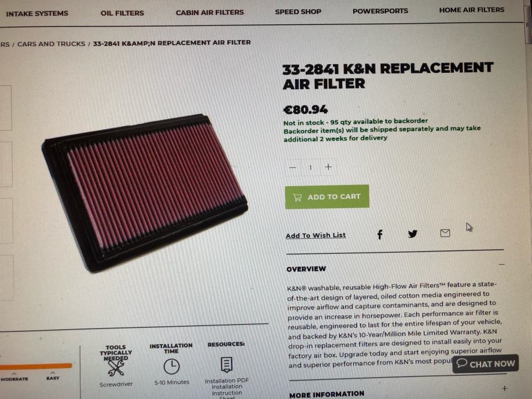The image size is (532, 399).
Task: Open Cars and Trucks breadcrumb link
Action: [x=52, y=44]
